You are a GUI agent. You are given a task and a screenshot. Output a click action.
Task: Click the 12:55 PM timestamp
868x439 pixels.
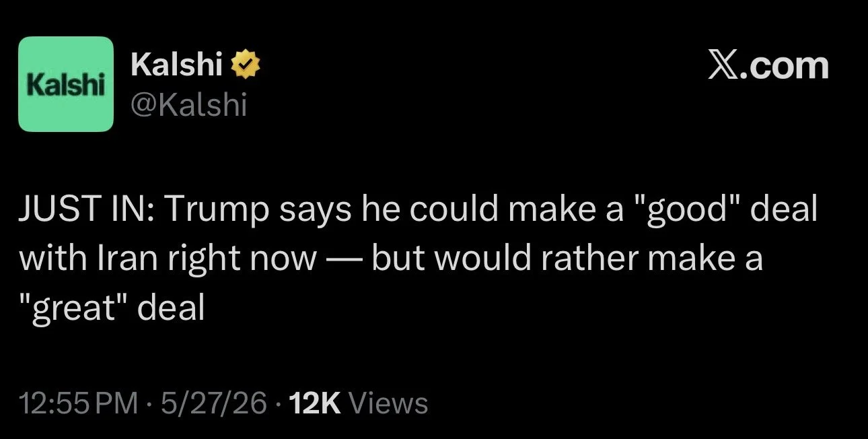[x=79, y=403]
